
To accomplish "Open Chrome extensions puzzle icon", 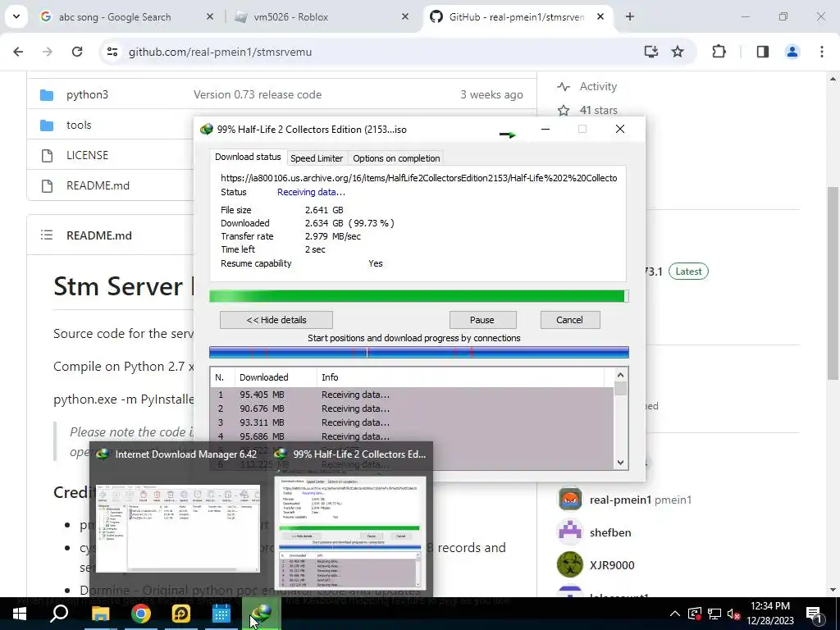I will coord(719,52).
